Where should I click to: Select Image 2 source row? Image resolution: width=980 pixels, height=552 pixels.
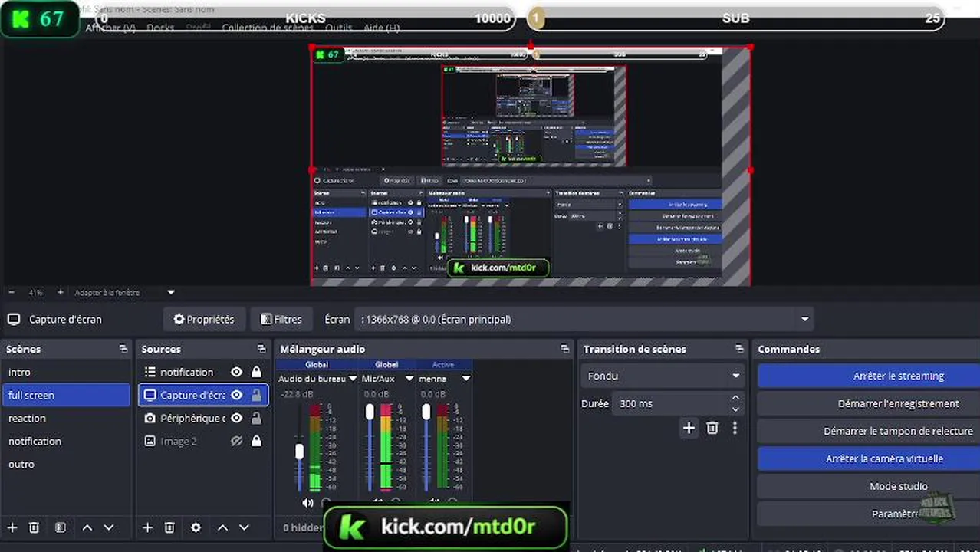point(203,441)
